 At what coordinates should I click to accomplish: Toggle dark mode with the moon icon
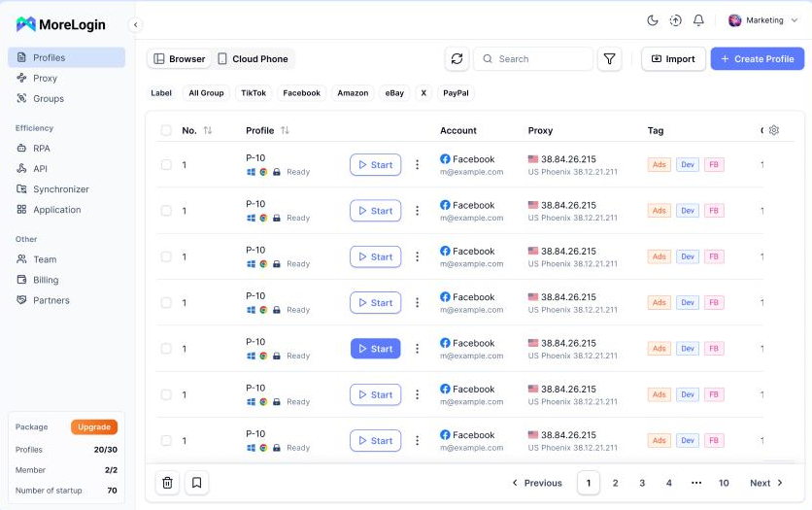coord(653,20)
